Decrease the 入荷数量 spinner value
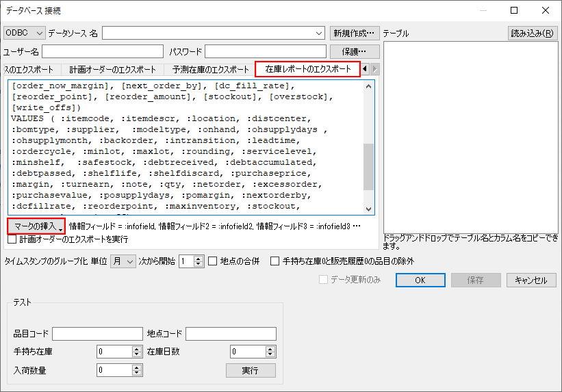 pyautogui.click(x=136, y=374)
